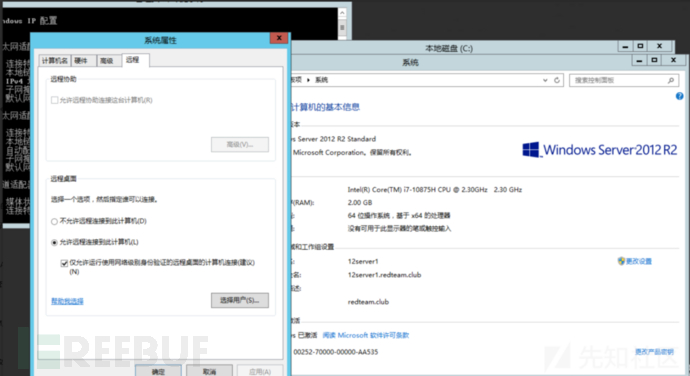The height and width of the screenshot is (376, 690).
Task: Minimize the 本地磁盘 (C:) window
Action: pyautogui.click(x=625, y=46)
